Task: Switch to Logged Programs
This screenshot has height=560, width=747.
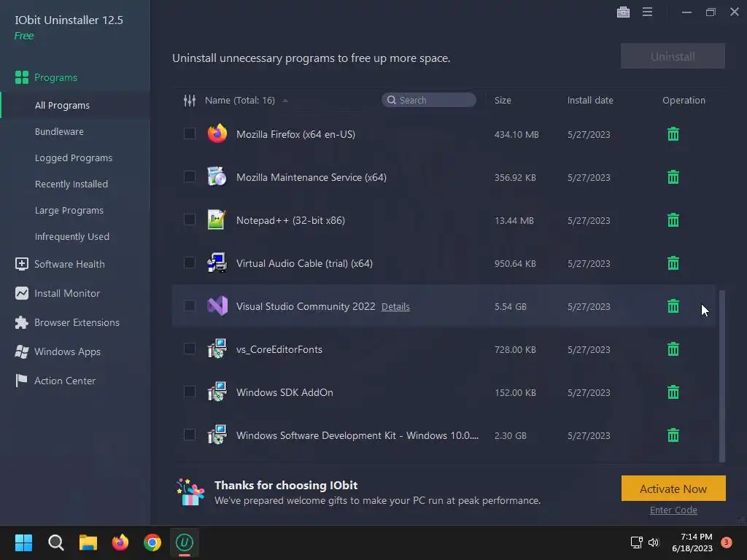Action: (74, 158)
